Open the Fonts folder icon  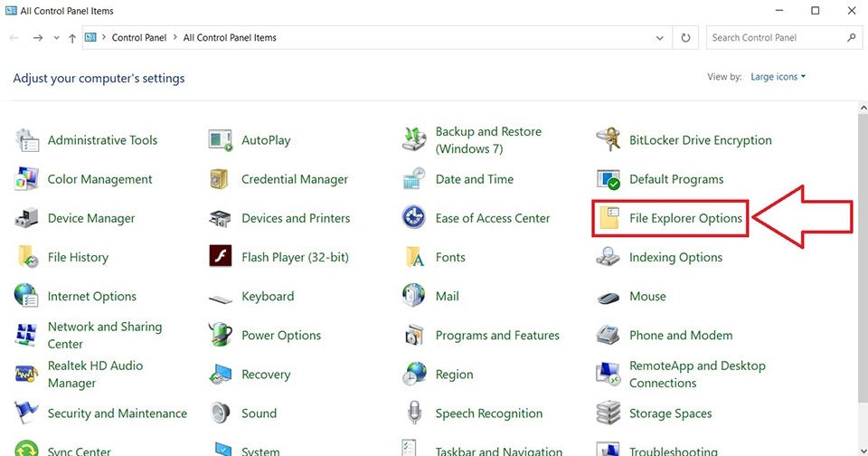click(415, 257)
